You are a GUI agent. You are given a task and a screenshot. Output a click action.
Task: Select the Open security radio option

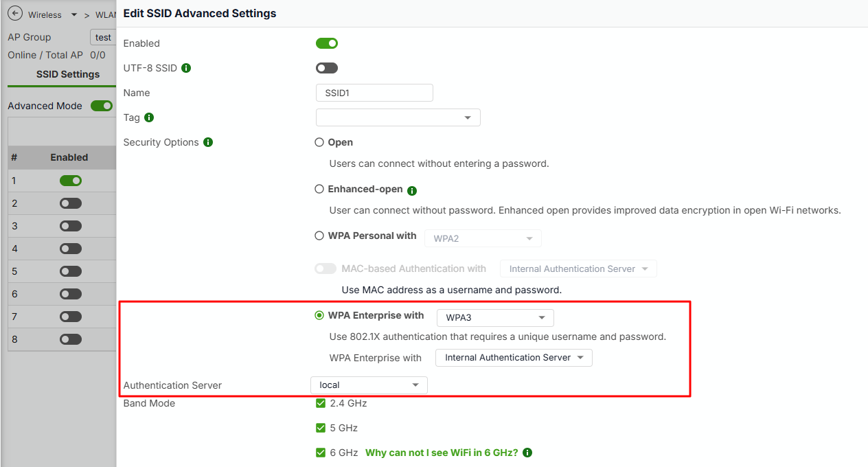point(319,142)
